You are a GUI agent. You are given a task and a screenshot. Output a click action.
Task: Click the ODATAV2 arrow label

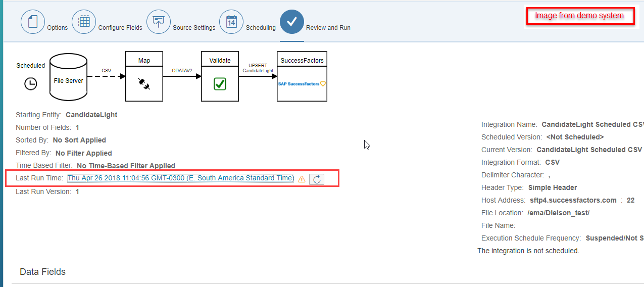[x=182, y=71]
